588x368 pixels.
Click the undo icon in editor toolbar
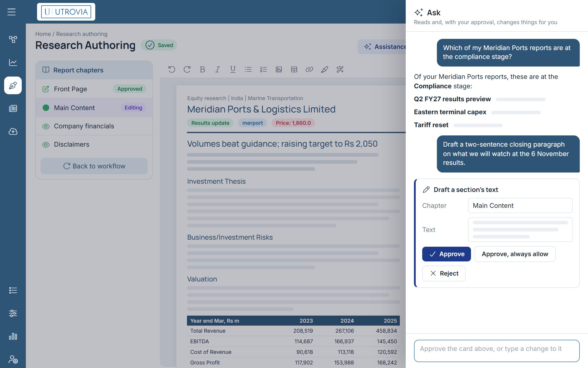(172, 69)
